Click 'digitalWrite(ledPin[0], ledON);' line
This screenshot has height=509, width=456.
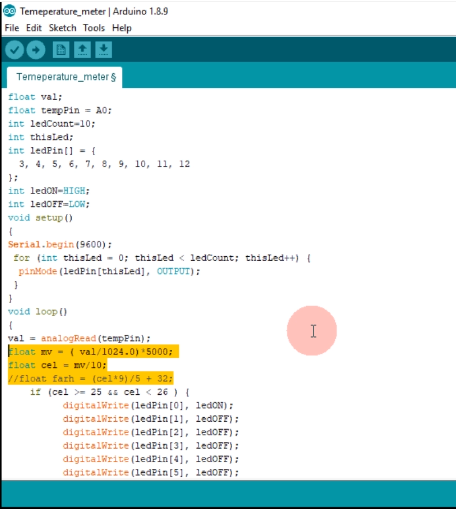(x=148, y=405)
